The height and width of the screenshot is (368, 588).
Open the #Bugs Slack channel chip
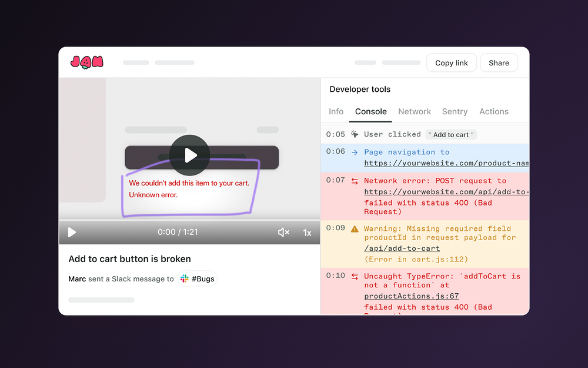pyautogui.click(x=197, y=279)
